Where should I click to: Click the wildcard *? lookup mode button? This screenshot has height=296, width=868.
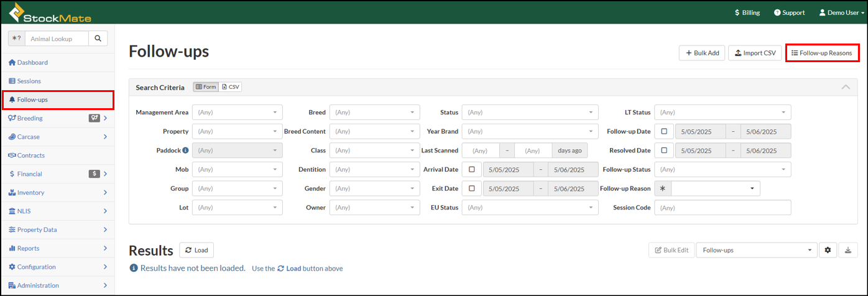[16, 39]
